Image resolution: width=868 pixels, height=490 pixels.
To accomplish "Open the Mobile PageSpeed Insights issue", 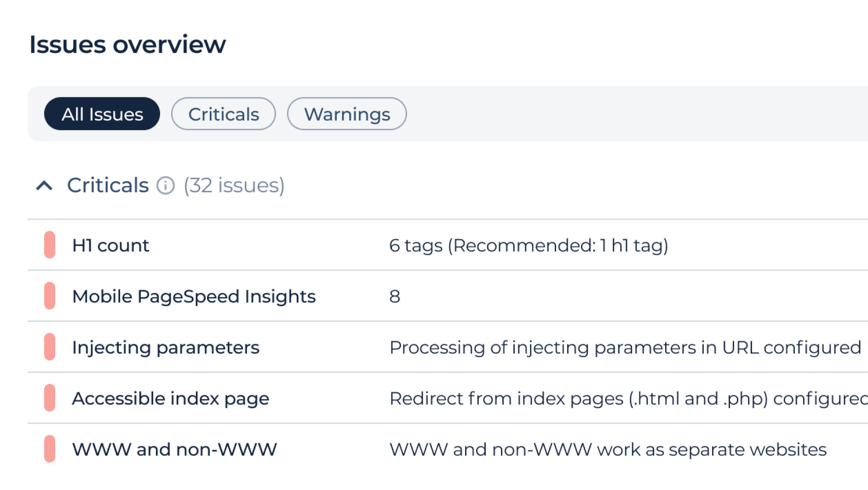I will 448,296.
